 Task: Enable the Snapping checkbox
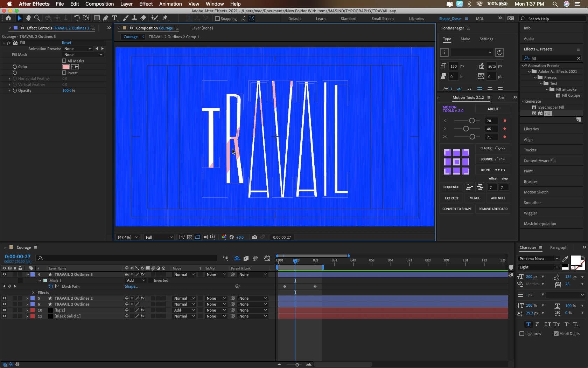coord(217,19)
